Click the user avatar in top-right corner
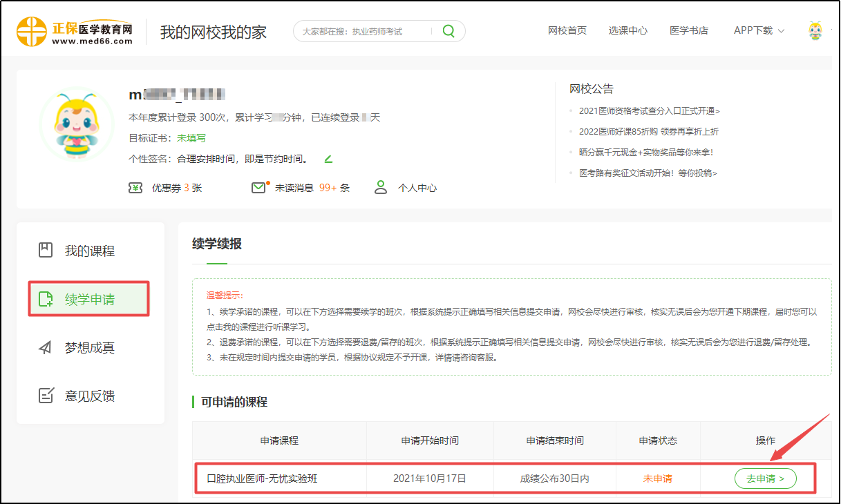Screen dimensions: 841x504 coord(815,30)
